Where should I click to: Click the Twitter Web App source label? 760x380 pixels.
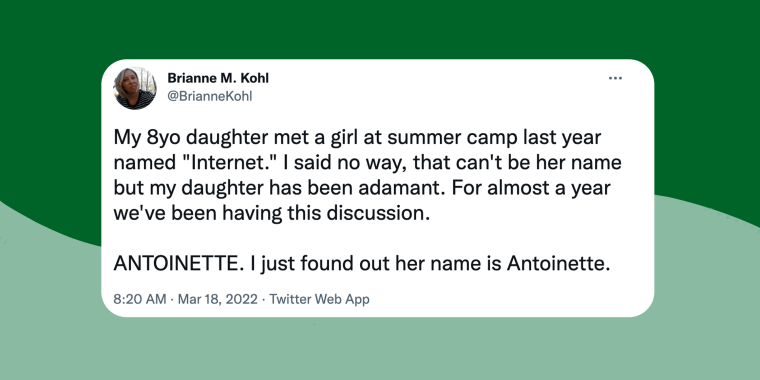click(x=319, y=299)
